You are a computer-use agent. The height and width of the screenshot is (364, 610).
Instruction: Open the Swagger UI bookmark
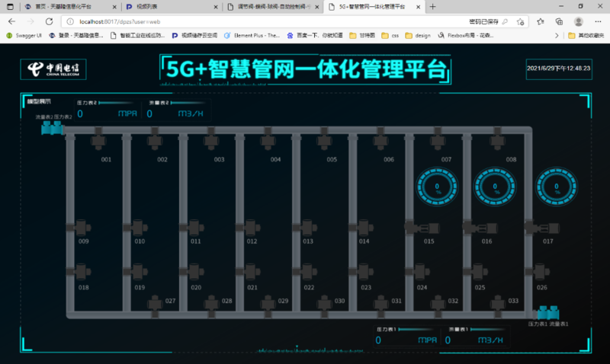click(x=23, y=35)
